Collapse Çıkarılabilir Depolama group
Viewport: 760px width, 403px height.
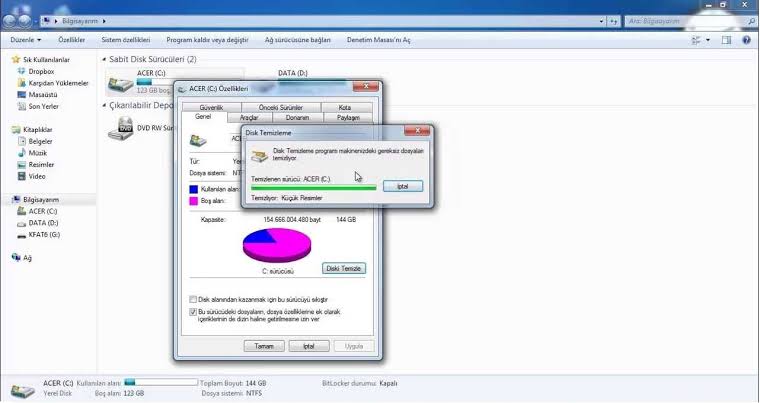click(104, 105)
